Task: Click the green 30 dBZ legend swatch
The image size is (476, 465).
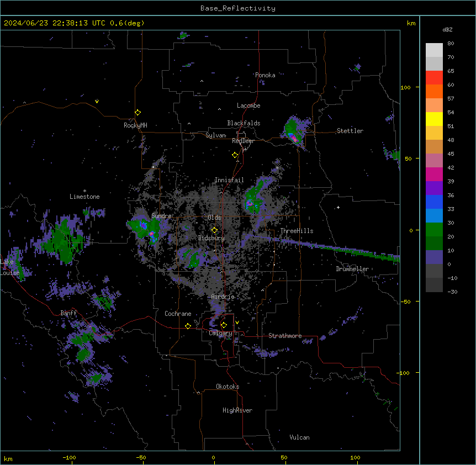Action: pyautogui.click(x=434, y=230)
